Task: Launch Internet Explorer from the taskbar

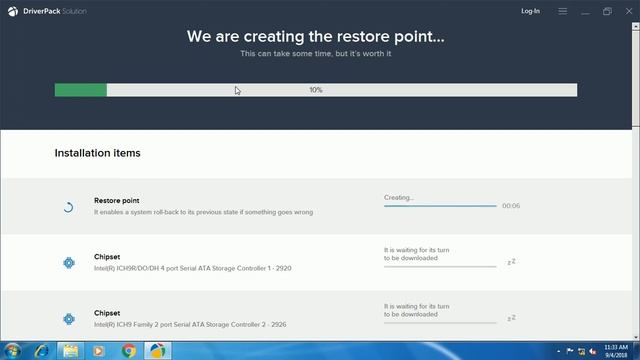Action: (42, 351)
